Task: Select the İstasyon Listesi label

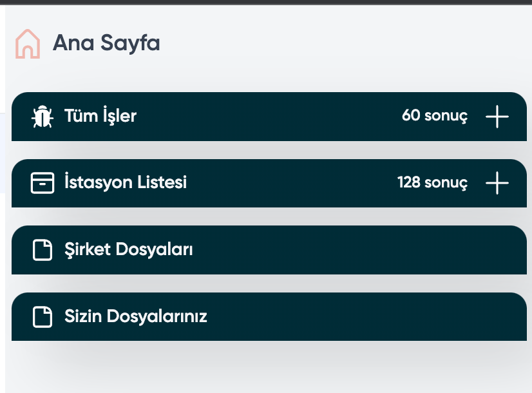Action: point(126,182)
